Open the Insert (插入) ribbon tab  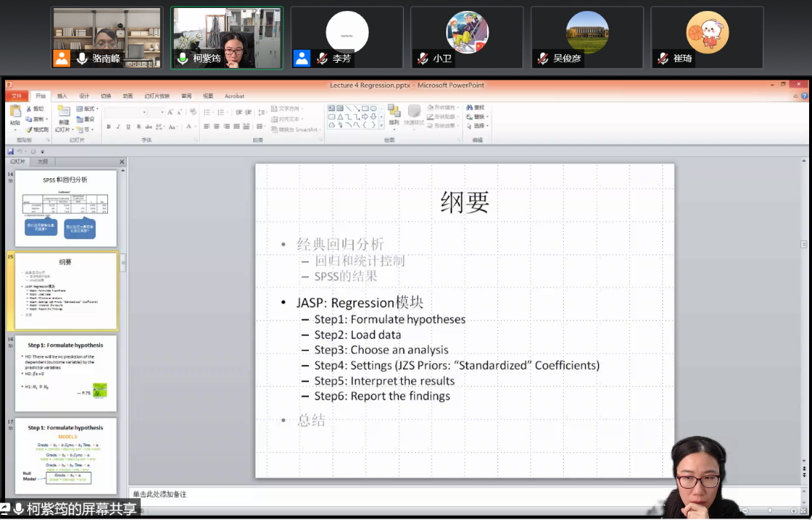62,96
